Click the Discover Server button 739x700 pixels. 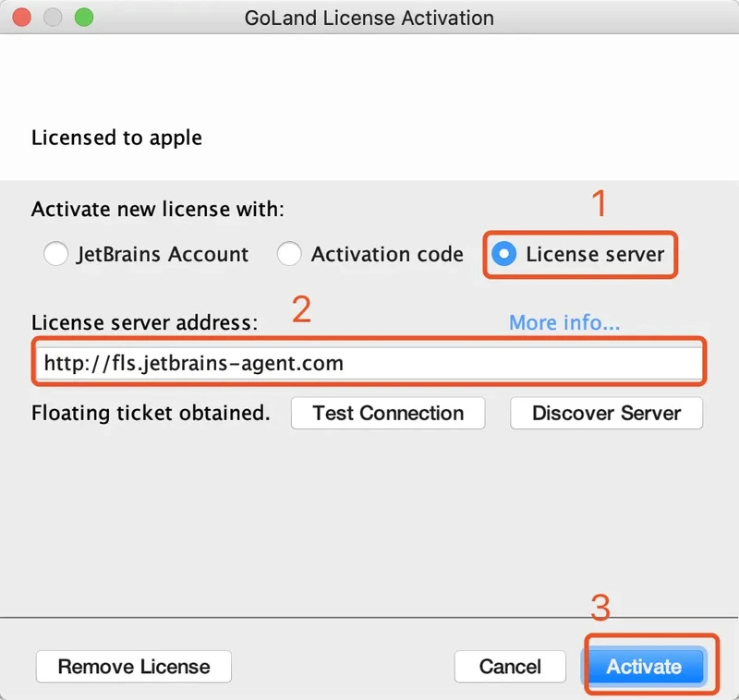[606, 413]
